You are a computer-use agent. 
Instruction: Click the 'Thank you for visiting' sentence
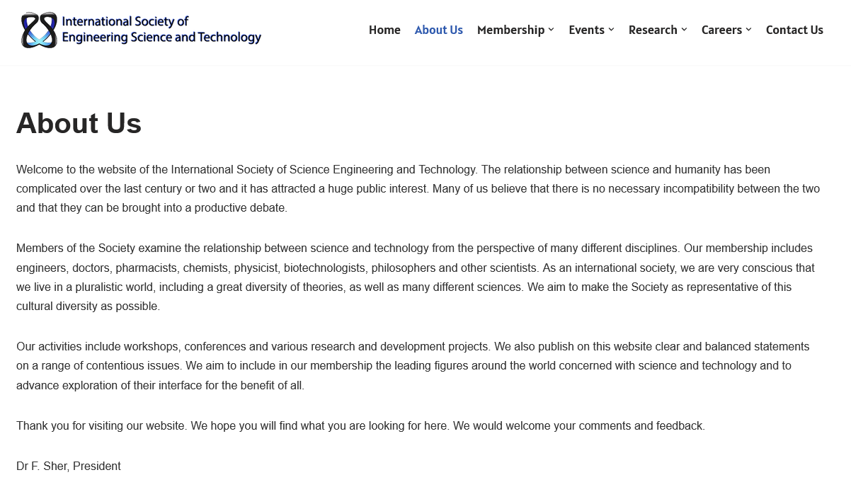[360, 426]
